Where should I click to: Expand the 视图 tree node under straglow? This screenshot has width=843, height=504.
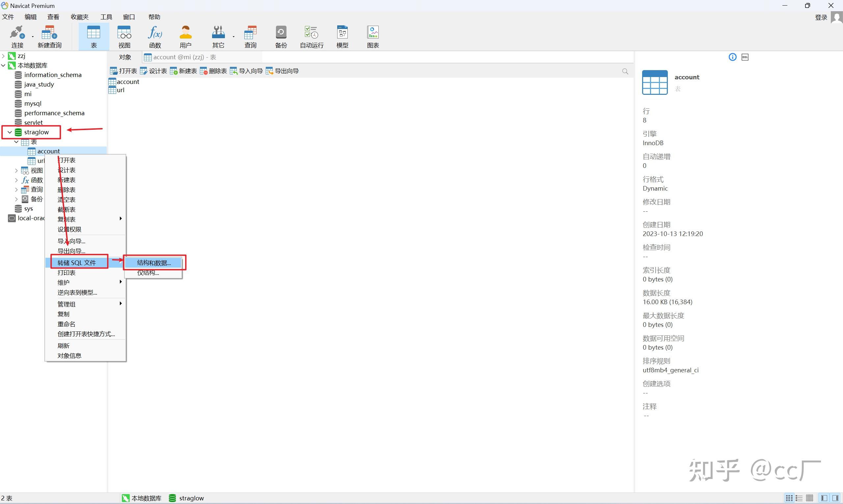(16, 171)
